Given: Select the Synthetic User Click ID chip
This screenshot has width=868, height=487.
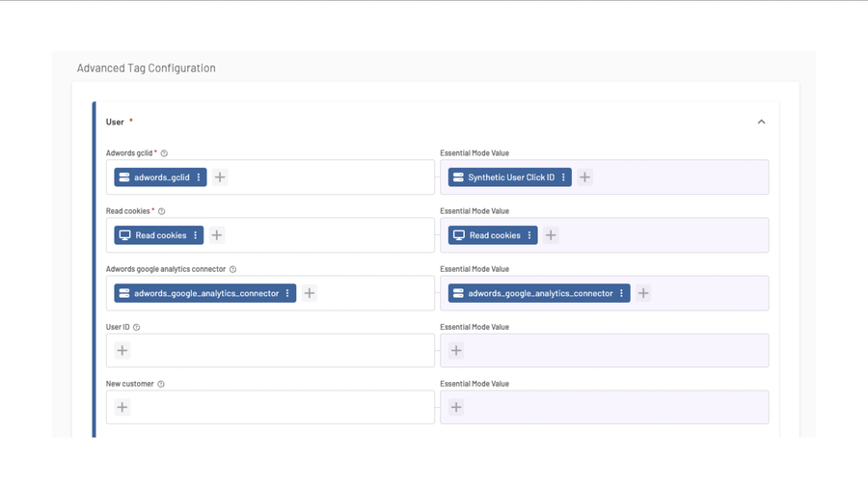Looking at the screenshot, I should pyautogui.click(x=503, y=177).
